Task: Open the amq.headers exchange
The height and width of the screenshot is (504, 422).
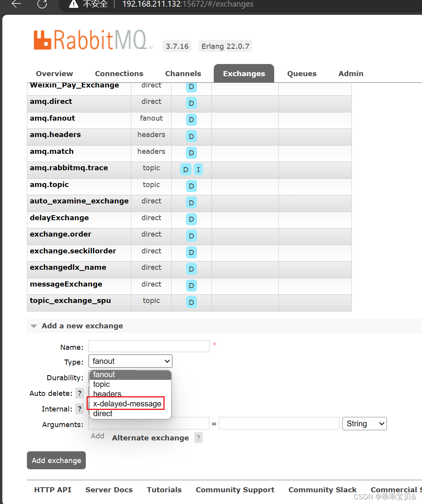Action: [55, 135]
